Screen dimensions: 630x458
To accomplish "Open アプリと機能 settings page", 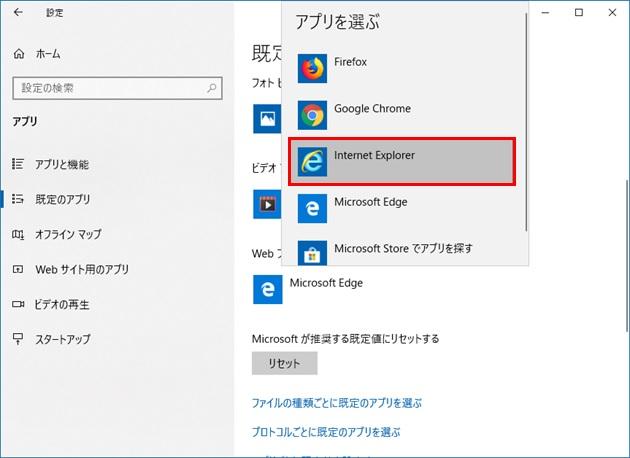I will (x=62, y=164).
